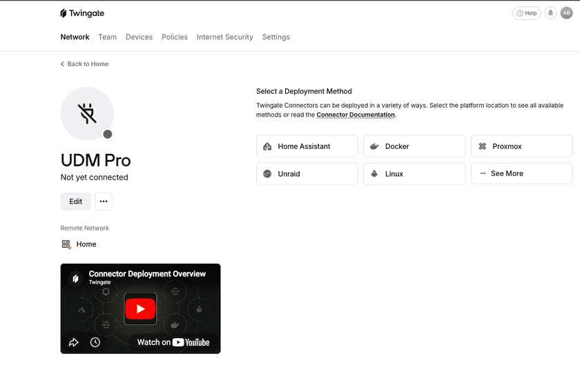The width and height of the screenshot is (580, 392).
Task: Click the See More ellipsis icon
Action: [x=483, y=173]
